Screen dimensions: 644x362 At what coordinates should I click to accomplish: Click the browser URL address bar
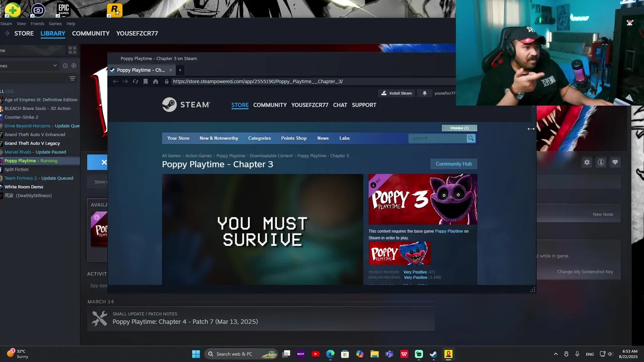coord(312,81)
